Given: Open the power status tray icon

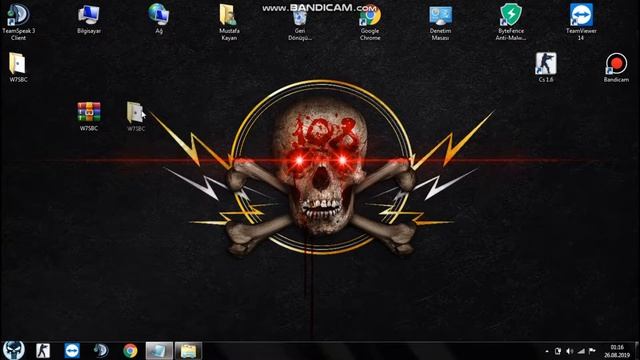Looking at the screenshot, I should (558, 351).
